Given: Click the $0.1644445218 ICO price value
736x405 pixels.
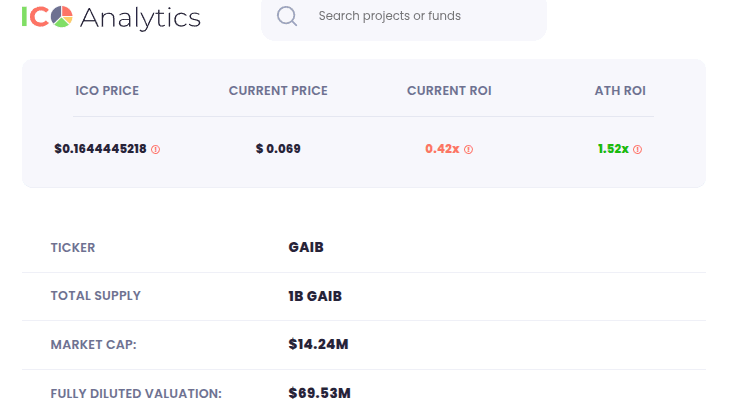Looking at the screenshot, I should tap(100, 149).
